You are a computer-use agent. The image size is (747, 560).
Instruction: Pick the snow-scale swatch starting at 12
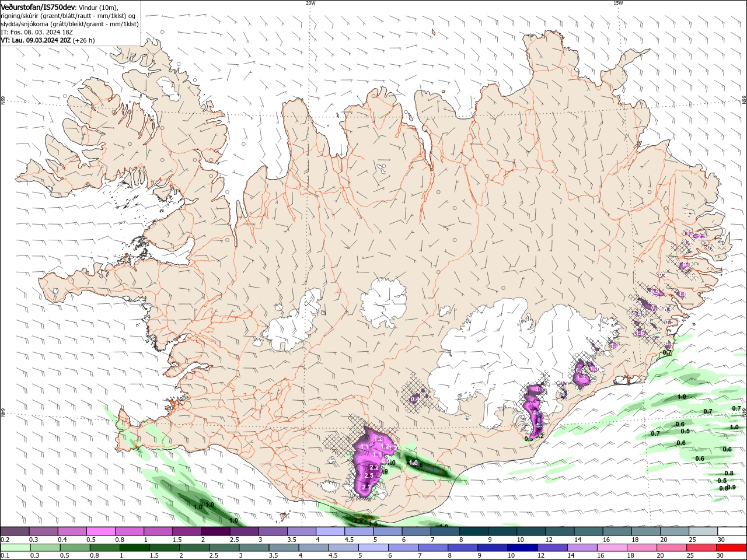(x=560, y=531)
